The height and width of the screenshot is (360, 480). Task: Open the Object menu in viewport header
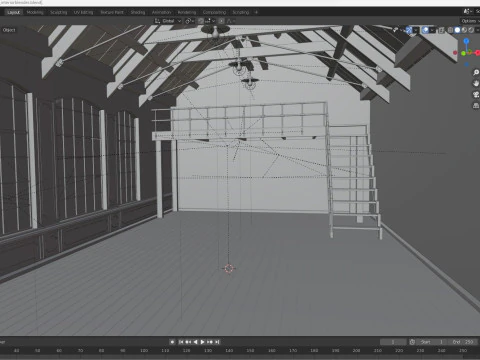(x=9, y=30)
